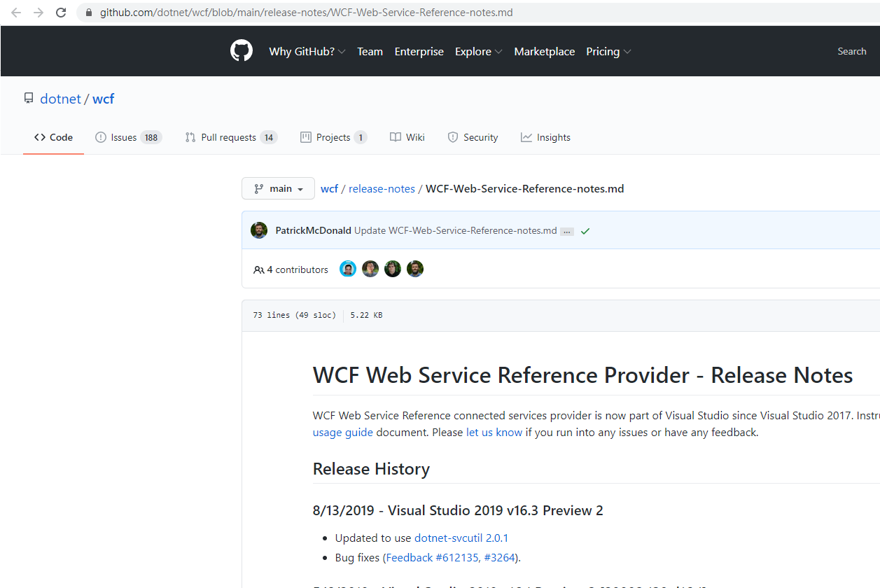Click the padlock site info icon
The height and width of the screenshot is (588, 880).
click(89, 13)
